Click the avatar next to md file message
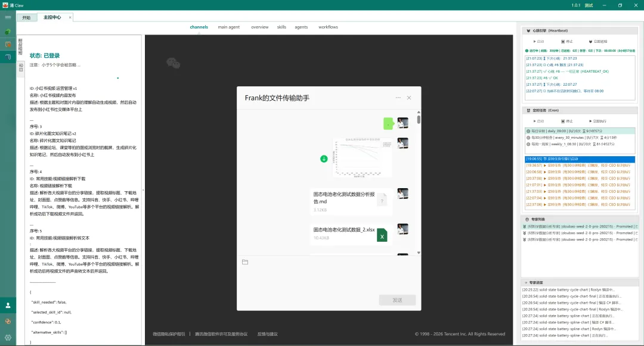 pos(403,194)
